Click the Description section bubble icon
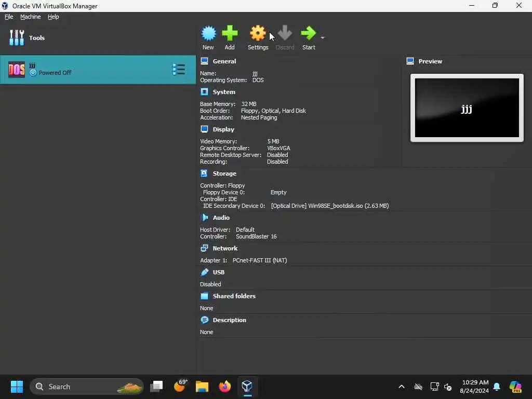 pos(204,320)
